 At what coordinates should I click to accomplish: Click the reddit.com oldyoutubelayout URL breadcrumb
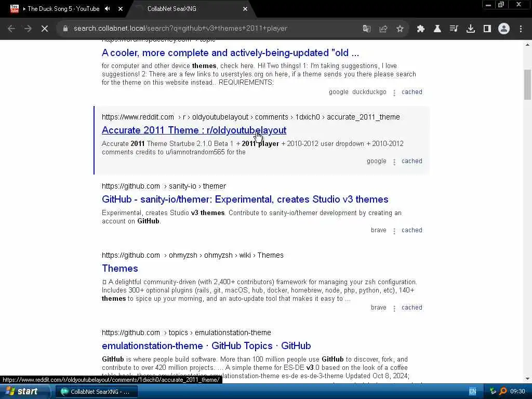tap(251, 117)
